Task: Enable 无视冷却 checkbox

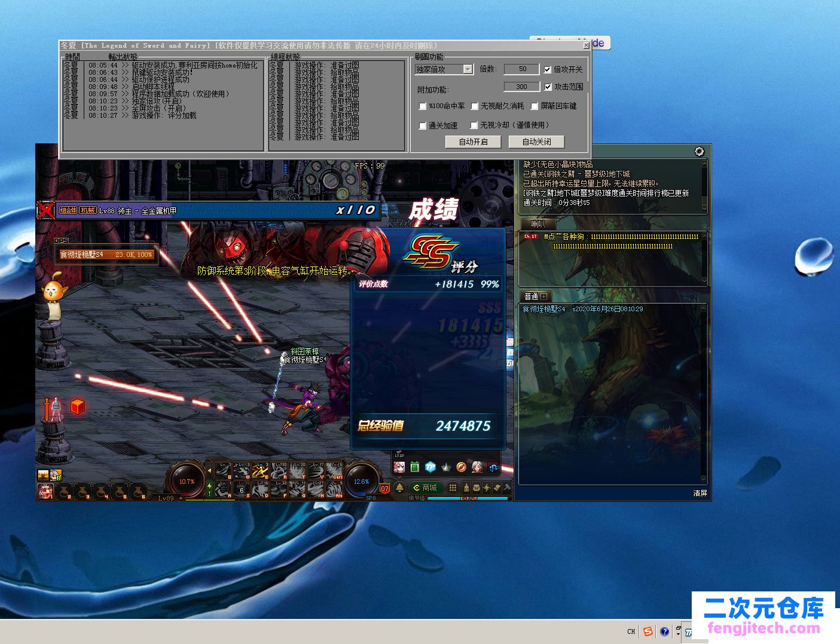Action: 474,125
